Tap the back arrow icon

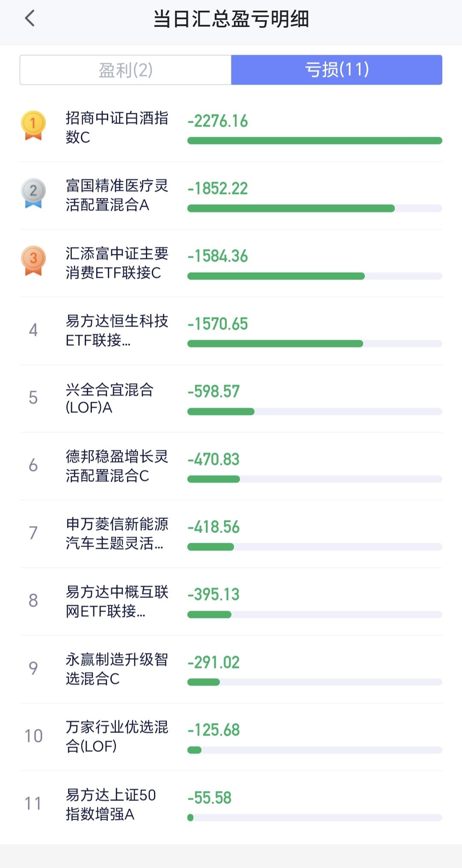[30, 18]
